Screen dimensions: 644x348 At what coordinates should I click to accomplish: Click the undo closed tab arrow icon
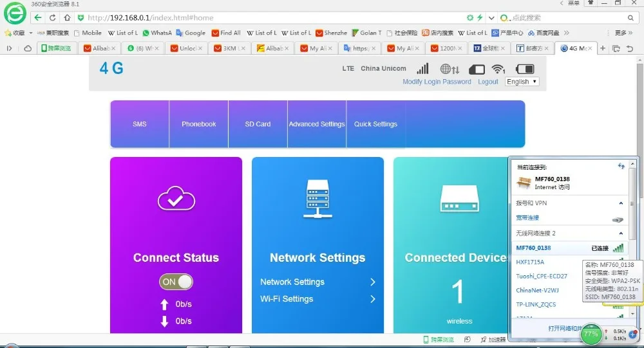pos(630,48)
